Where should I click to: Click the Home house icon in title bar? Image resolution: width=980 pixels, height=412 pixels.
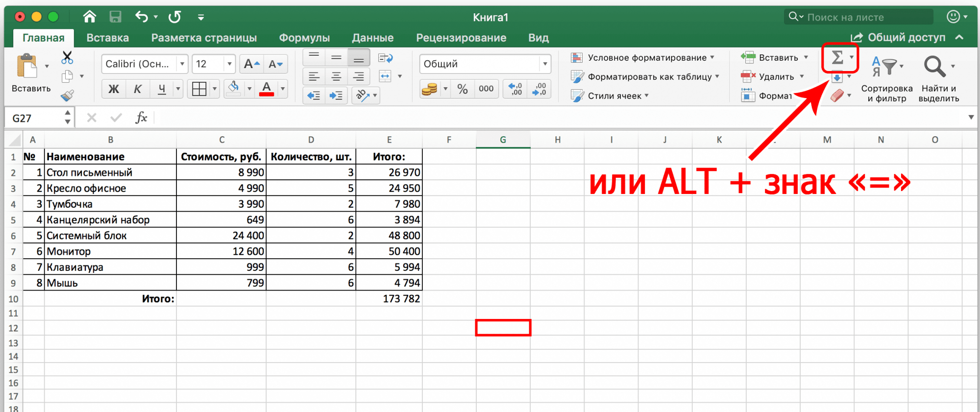coord(90,17)
